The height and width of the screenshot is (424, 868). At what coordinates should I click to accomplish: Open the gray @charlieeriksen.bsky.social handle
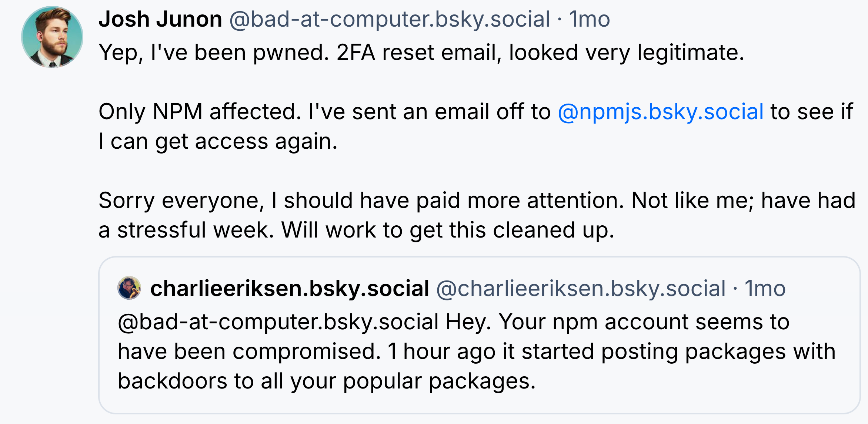pyautogui.click(x=581, y=289)
